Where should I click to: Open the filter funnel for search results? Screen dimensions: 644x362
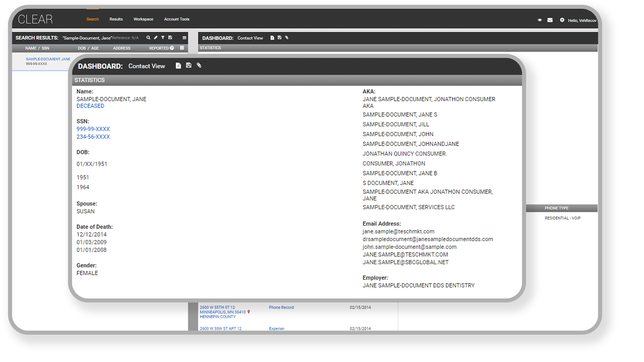pyautogui.click(x=163, y=38)
